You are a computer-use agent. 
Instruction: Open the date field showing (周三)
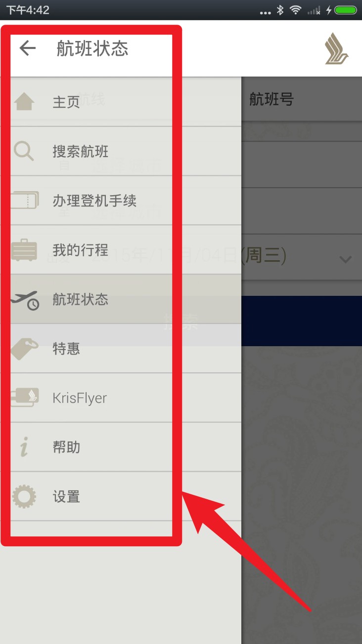click(302, 257)
